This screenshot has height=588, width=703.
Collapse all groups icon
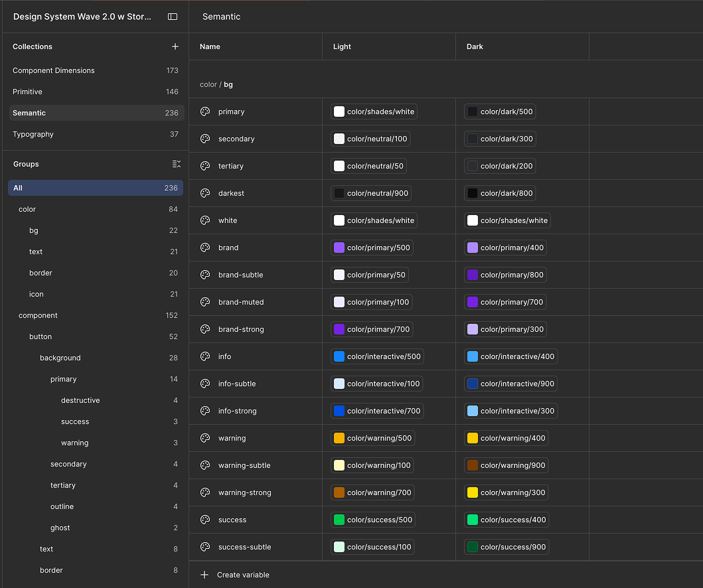176,164
